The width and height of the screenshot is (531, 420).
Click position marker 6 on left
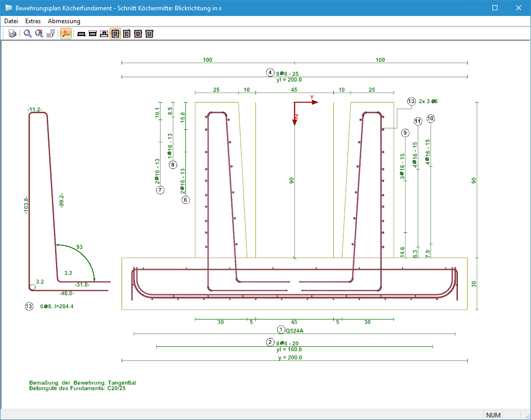click(185, 199)
